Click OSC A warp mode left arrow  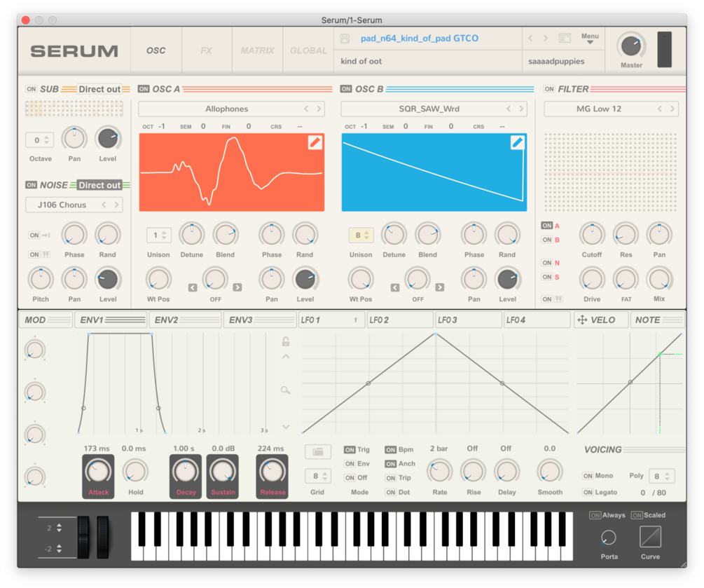[x=193, y=287]
